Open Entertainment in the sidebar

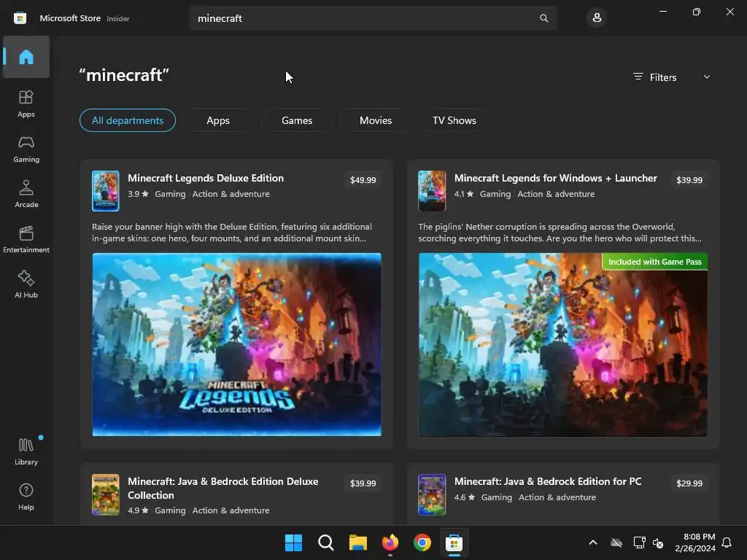[x=26, y=239]
